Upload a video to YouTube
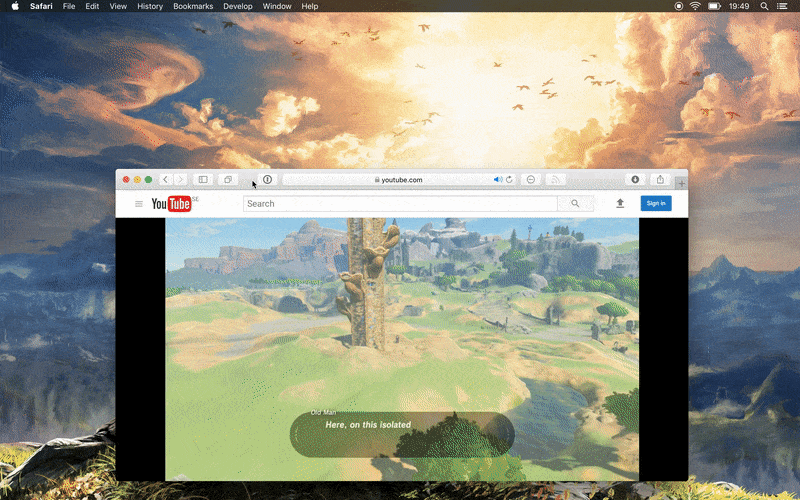The height and width of the screenshot is (500, 800). 620,204
